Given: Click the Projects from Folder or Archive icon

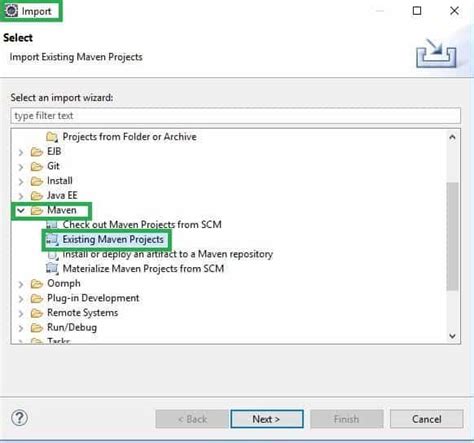Looking at the screenshot, I should [52, 137].
